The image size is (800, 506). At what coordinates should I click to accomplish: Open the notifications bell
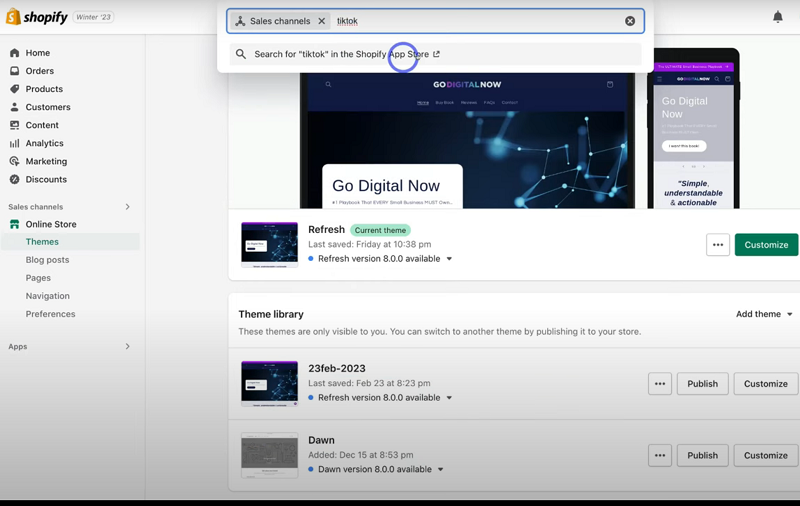point(778,17)
